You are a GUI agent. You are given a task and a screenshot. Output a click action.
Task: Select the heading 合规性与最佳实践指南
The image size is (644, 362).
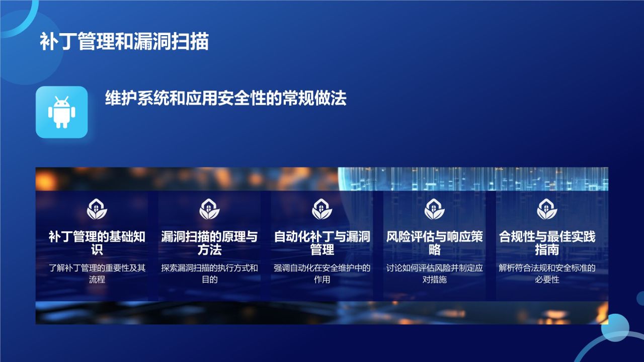(x=547, y=243)
